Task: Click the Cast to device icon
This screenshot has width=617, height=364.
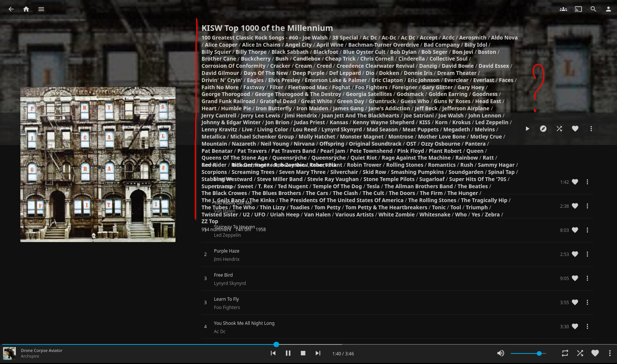Action: 578,9
